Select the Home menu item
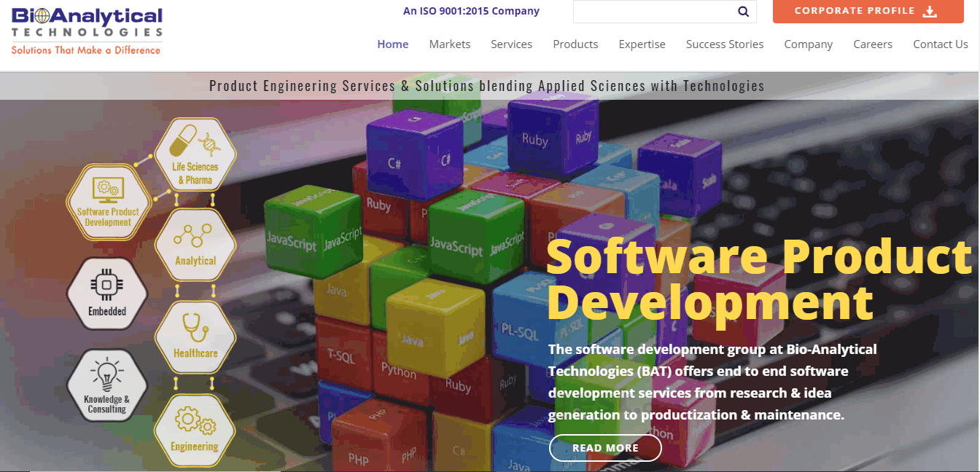The width and height of the screenshot is (980, 472). tap(393, 44)
